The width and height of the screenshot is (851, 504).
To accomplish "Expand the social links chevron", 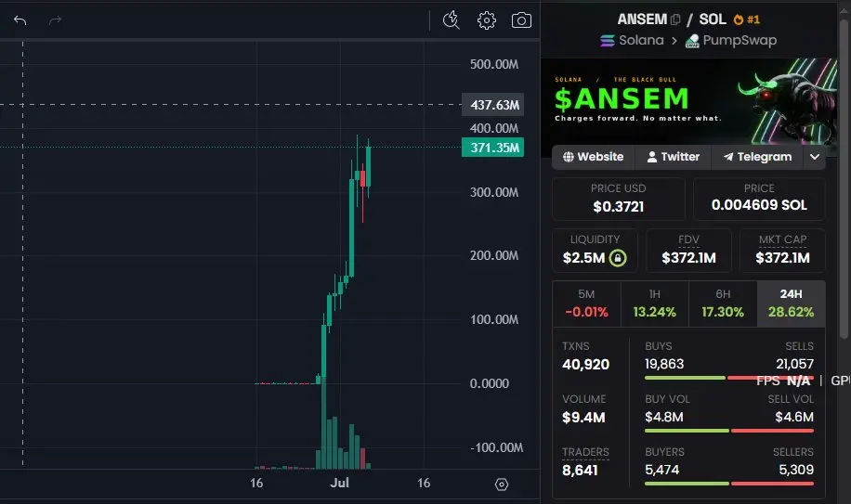I will pyautogui.click(x=815, y=157).
